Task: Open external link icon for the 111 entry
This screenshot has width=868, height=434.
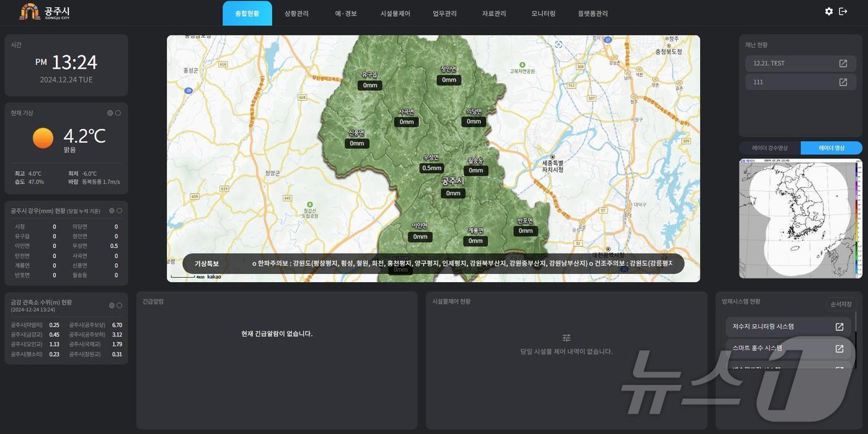Action: [x=843, y=82]
